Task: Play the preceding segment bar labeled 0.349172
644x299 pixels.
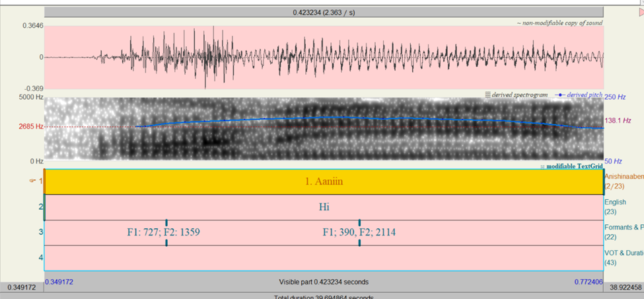Action: [x=22, y=286]
